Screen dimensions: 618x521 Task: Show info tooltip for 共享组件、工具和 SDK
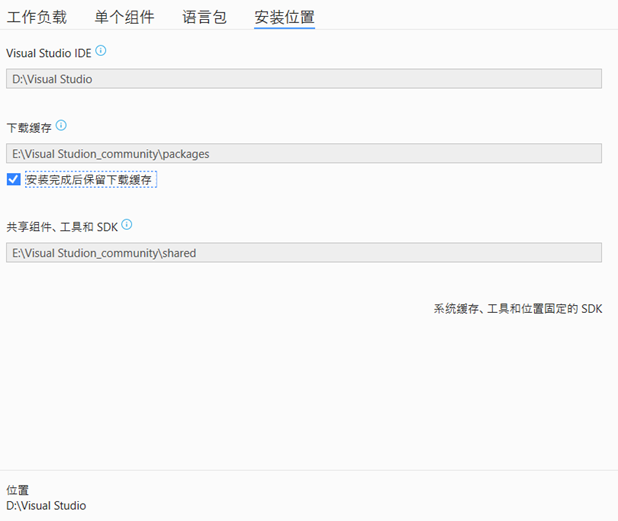(127, 225)
